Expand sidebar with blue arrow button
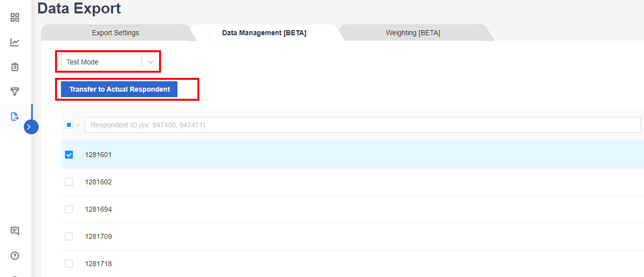This screenshot has width=644, height=277. pyautogui.click(x=31, y=127)
